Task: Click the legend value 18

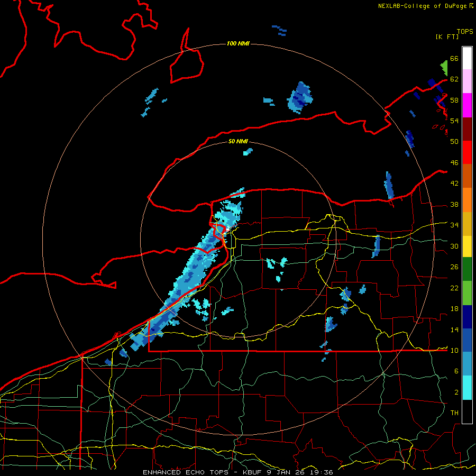Action: pos(454,309)
